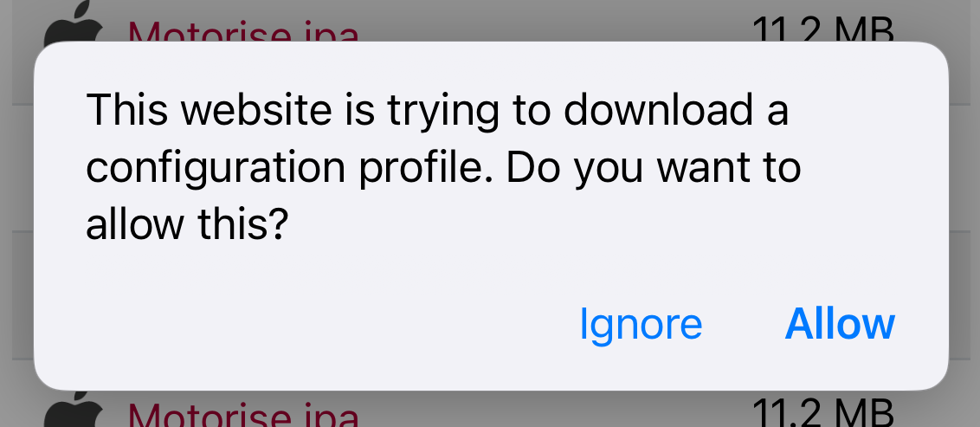Click the configuration profile warning message
This screenshot has height=427, width=980.
point(444,167)
